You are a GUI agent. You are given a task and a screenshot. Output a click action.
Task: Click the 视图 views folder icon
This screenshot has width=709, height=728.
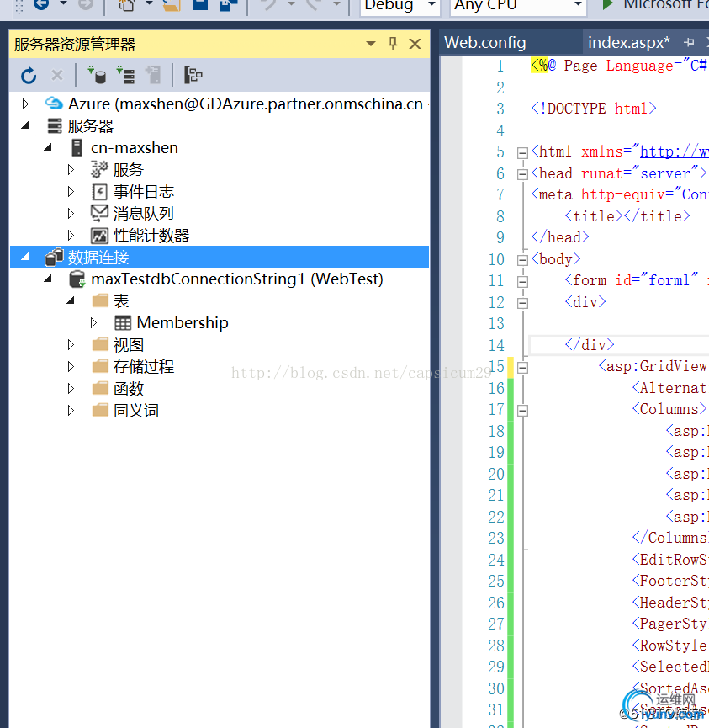click(100, 344)
